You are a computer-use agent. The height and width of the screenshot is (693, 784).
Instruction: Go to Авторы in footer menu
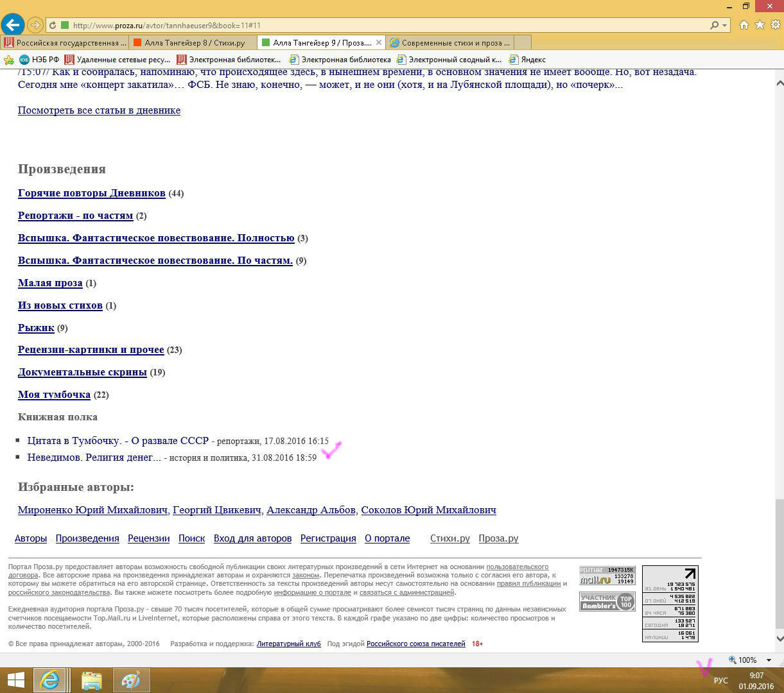pyautogui.click(x=31, y=538)
